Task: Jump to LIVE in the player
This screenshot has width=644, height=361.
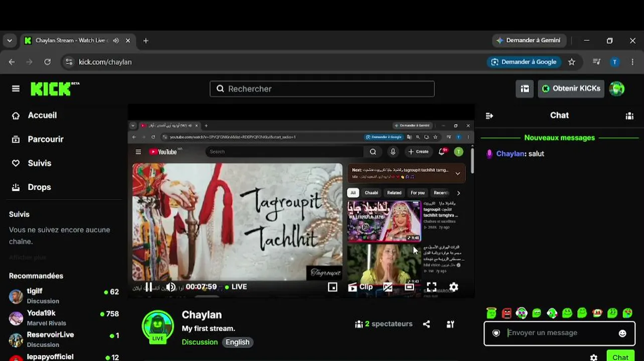Action: (236, 287)
